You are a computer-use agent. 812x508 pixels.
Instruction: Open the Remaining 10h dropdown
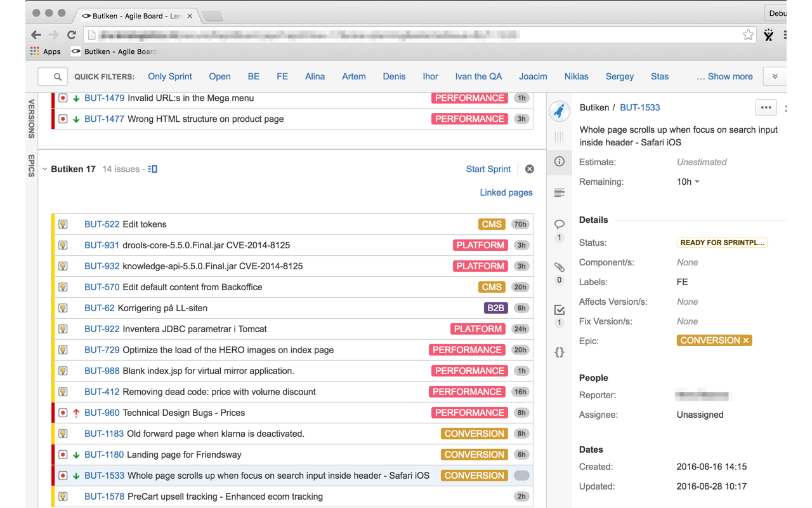pyautogui.click(x=688, y=182)
